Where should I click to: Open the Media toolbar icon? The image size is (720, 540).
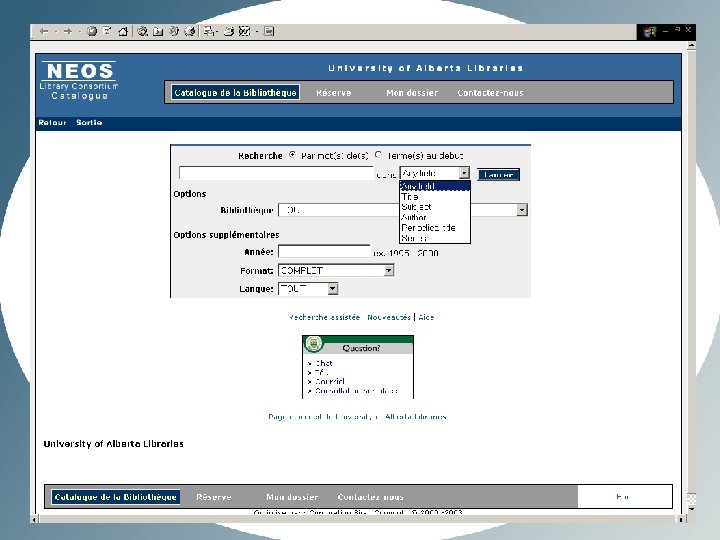click(174, 31)
